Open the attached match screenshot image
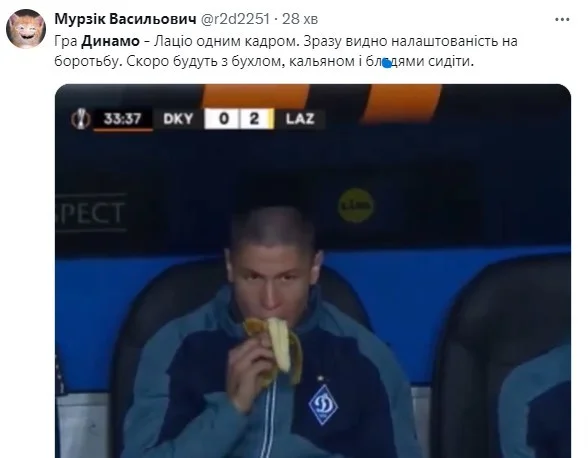The image size is (588, 458). pos(313,271)
